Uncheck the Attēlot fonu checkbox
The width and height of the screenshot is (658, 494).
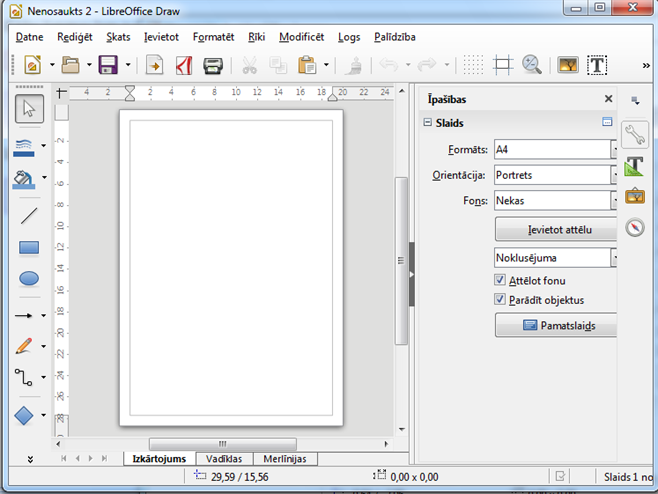pos(501,281)
